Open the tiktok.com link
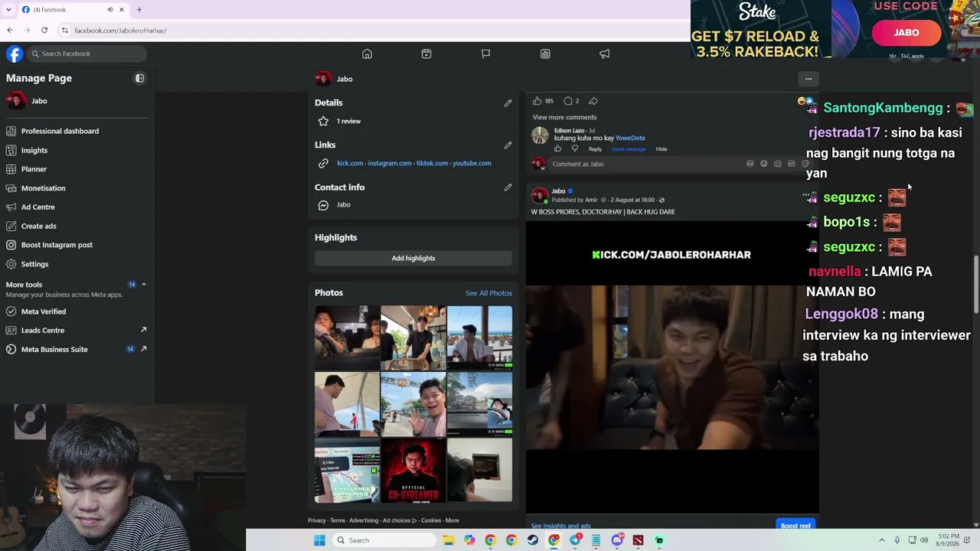Viewport: 980px width, 551px height. pyautogui.click(x=432, y=163)
